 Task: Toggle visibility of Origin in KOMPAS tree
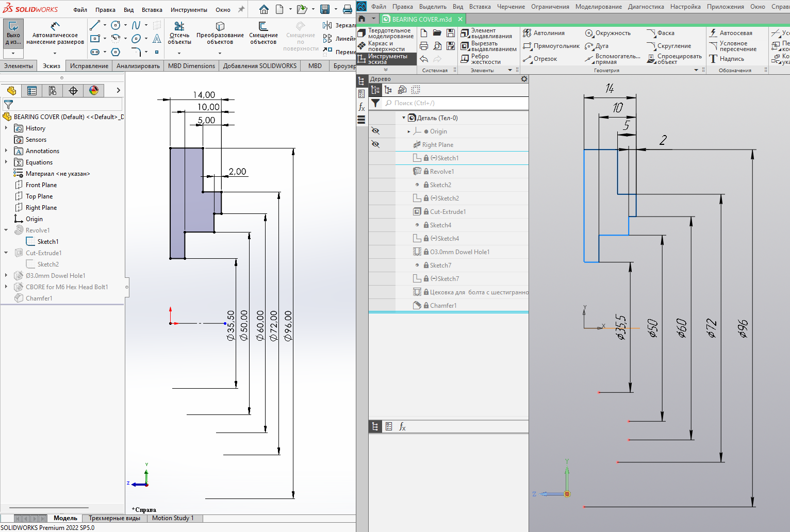point(375,131)
